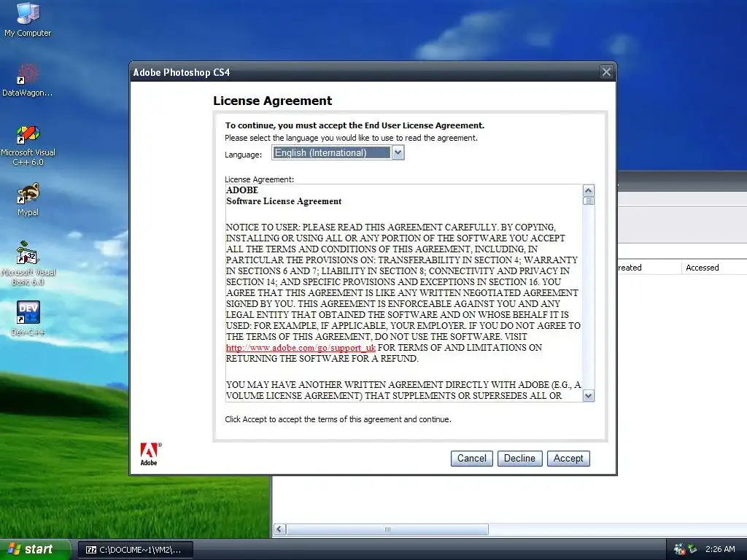
Task: Click the taskbar clock showing 2:26 AM
Action: (720, 549)
